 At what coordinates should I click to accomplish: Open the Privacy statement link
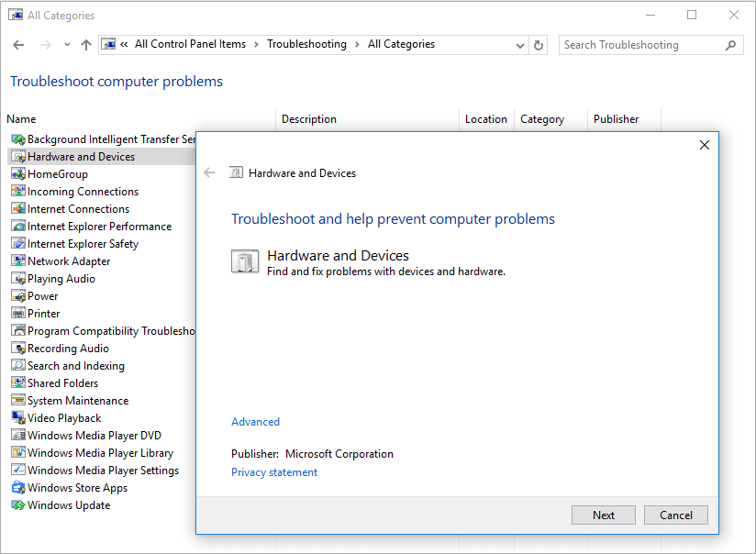point(274,472)
